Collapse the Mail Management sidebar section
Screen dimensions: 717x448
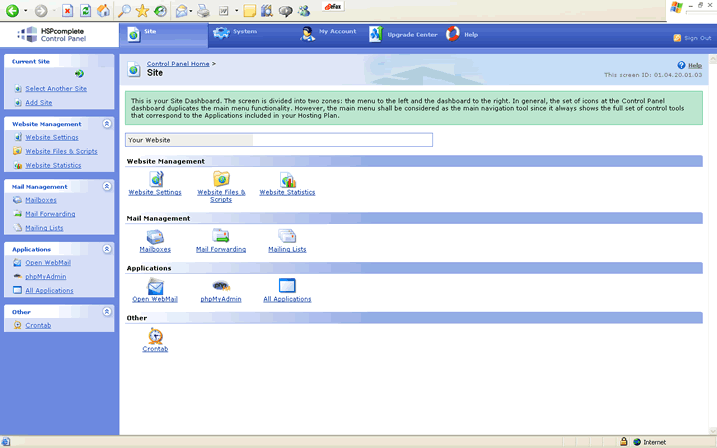(106, 186)
